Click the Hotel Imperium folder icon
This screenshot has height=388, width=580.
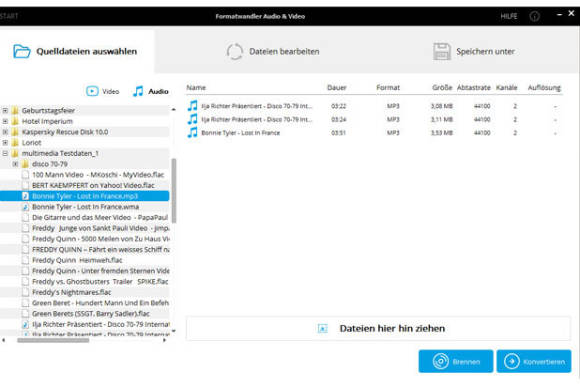15,121
